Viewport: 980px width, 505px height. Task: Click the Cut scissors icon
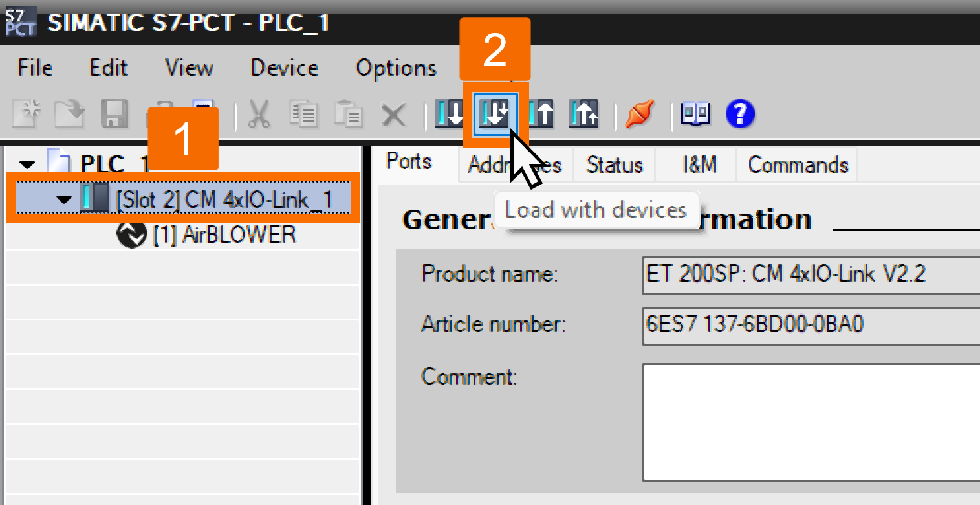(259, 115)
